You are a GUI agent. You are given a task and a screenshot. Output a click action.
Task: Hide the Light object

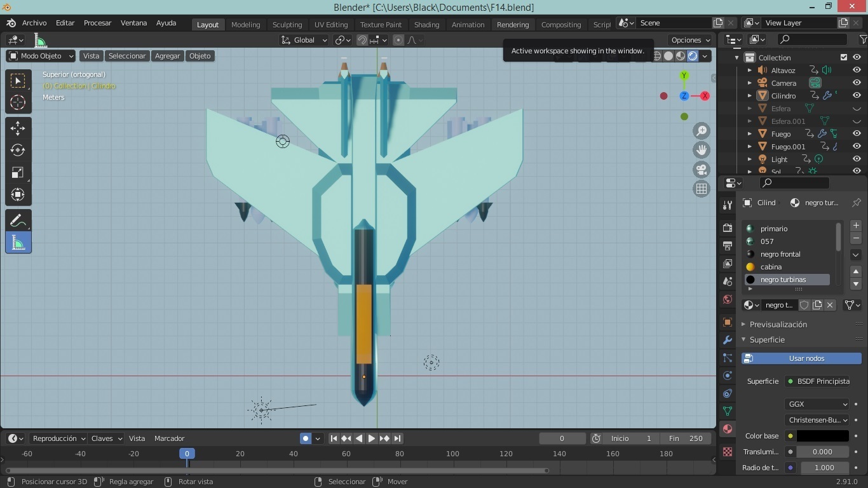click(857, 159)
